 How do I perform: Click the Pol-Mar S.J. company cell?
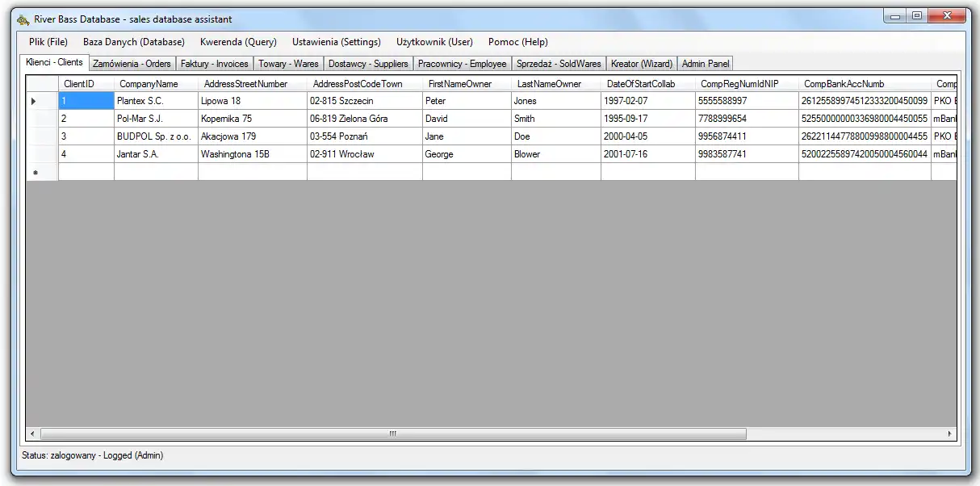click(x=156, y=119)
